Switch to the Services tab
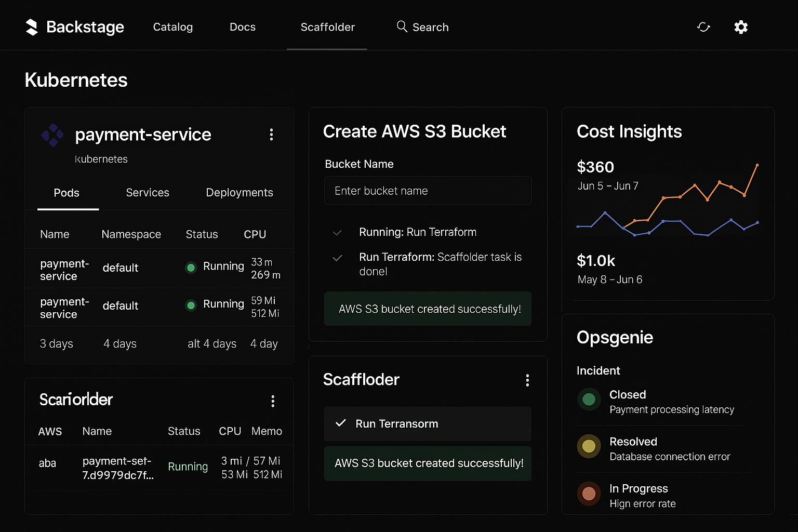Viewport: 798px width, 532px height. [148, 193]
